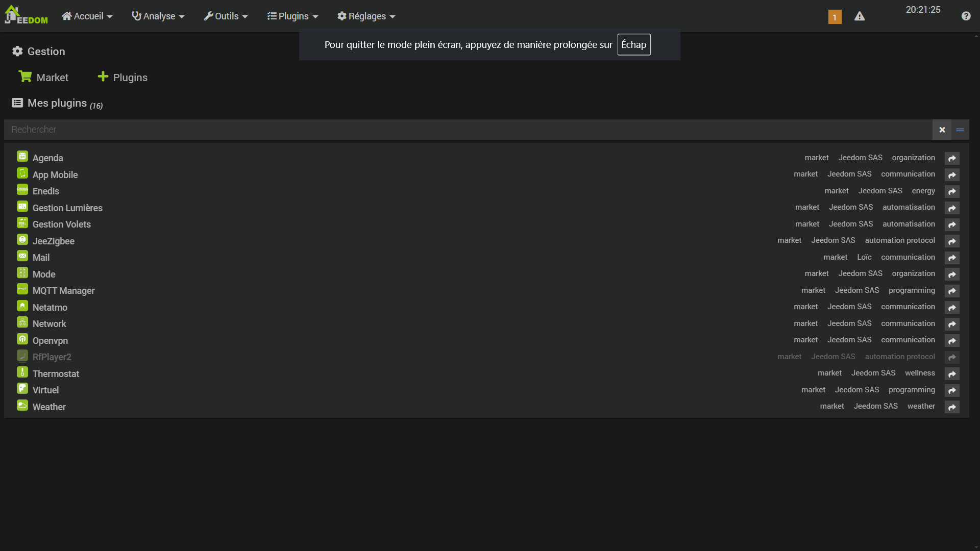Screen dimensions: 980x551
Task: Open the Openvpn plugin icon
Action: (x=22, y=339)
